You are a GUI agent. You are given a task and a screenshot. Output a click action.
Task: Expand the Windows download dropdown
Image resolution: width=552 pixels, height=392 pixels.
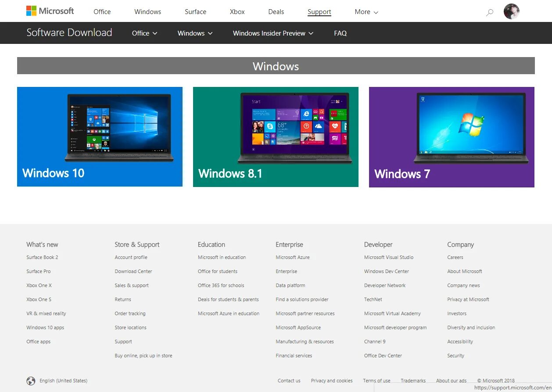point(195,33)
